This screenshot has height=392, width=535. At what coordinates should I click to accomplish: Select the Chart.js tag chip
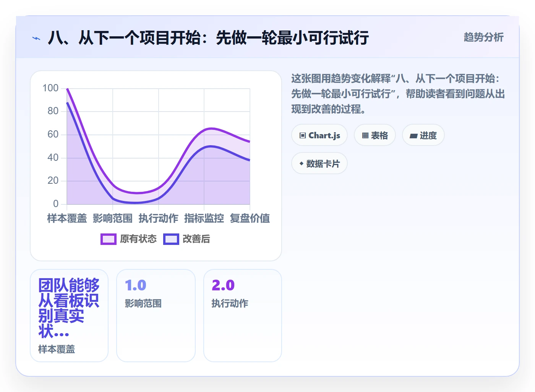(319, 135)
